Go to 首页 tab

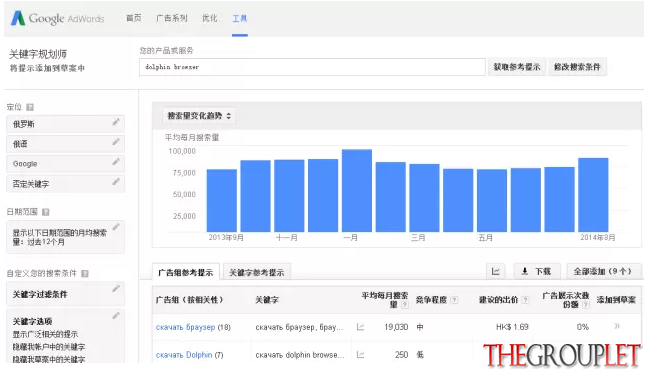[x=133, y=18]
